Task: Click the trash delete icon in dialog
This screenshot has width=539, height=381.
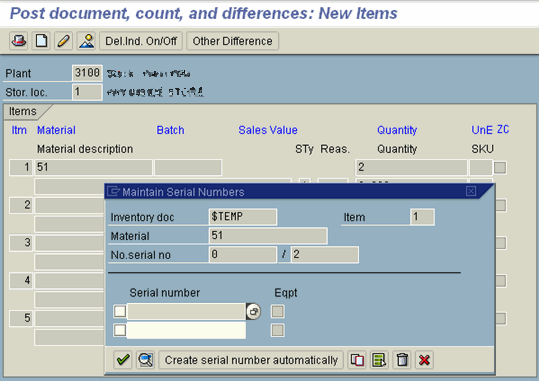Action: [402, 360]
